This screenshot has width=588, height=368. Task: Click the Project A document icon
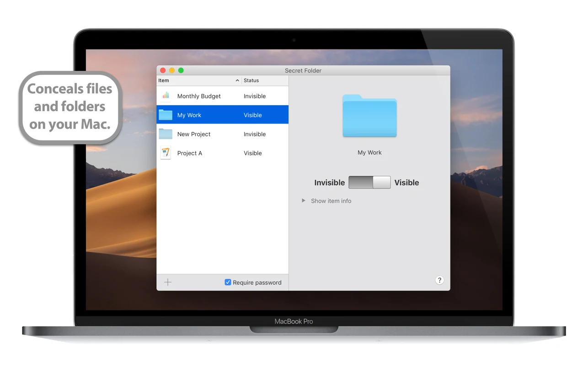point(166,153)
